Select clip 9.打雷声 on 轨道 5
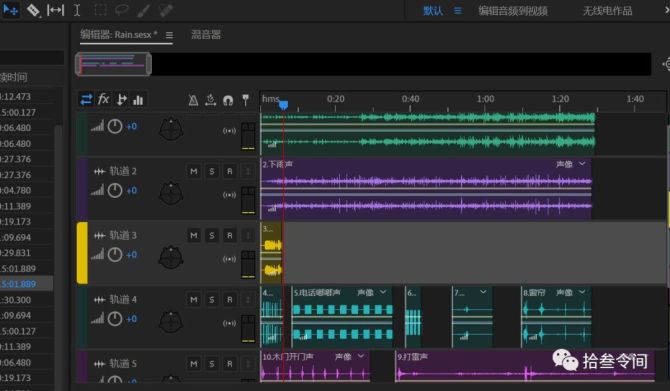Screen dimensions: 670x391 pos(525,367)
